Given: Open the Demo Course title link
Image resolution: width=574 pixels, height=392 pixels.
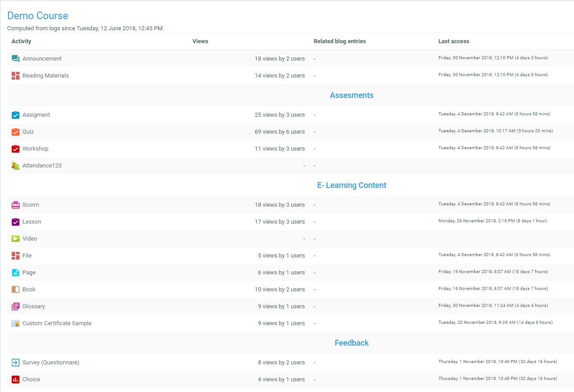Looking at the screenshot, I should pyautogui.click(x=38, y=16).
